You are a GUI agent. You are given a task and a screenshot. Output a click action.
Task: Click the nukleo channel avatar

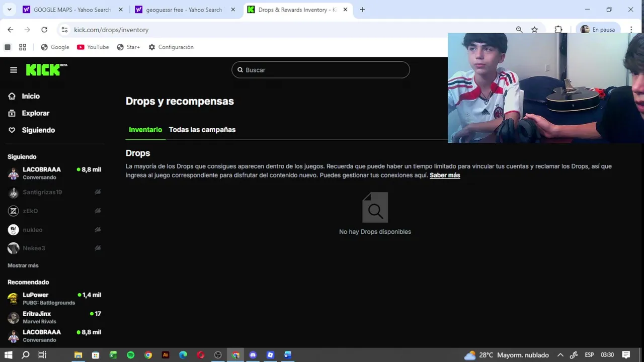pos(13,230)
